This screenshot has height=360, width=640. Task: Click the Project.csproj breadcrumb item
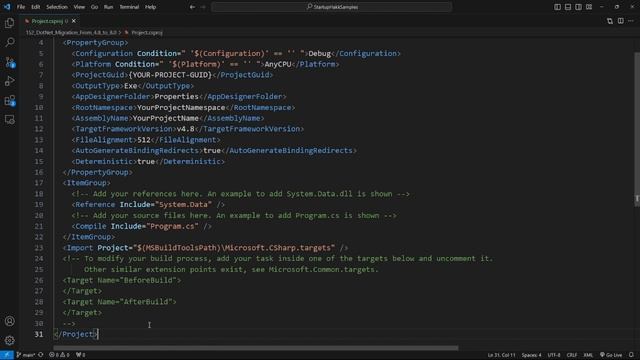tap(147, 32)
